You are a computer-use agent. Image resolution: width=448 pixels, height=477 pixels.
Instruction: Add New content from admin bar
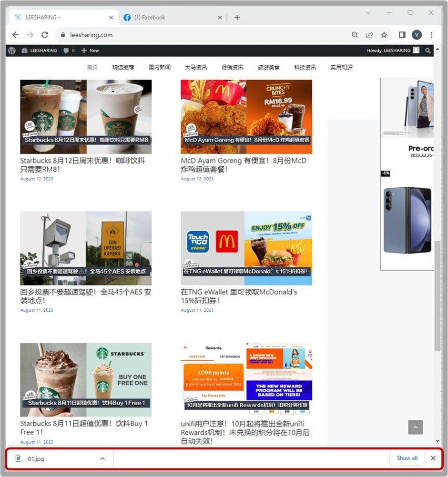point(90,51)
